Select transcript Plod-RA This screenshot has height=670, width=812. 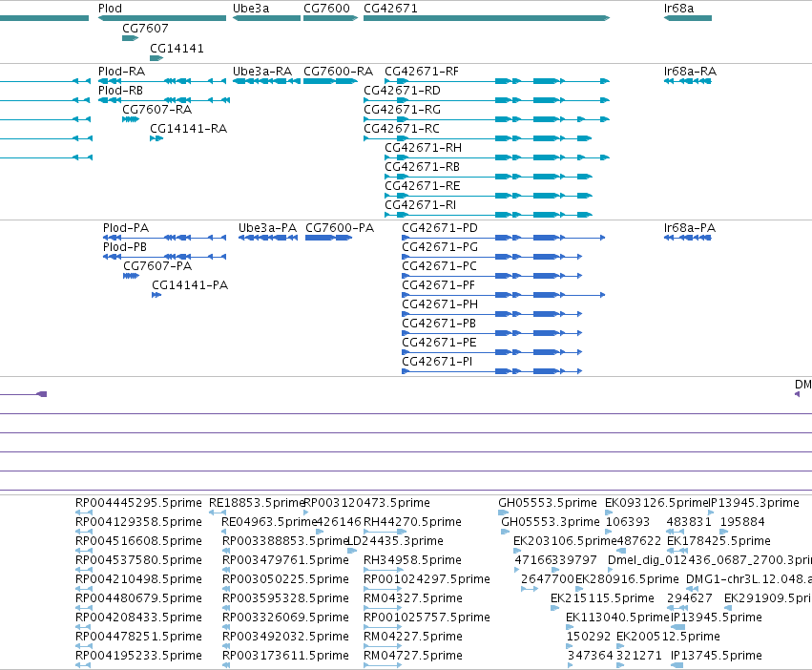coord(122,71)
